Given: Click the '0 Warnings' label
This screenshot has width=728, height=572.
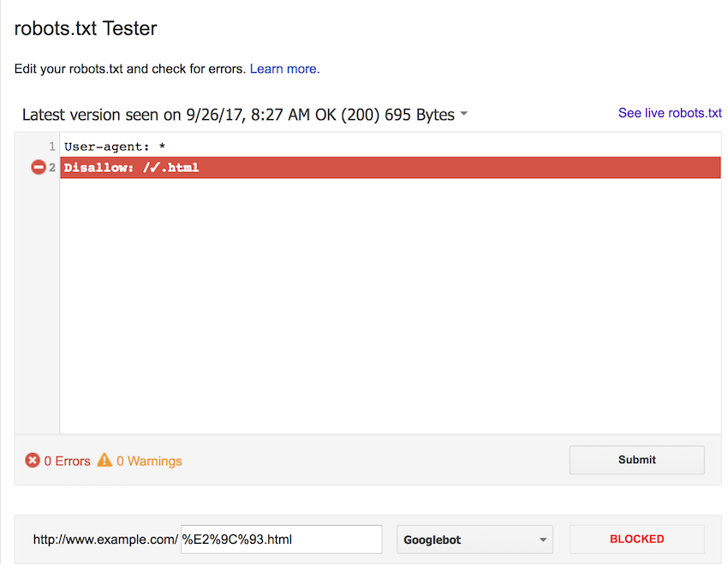Looking at the screenshot, I should (149, 462).
